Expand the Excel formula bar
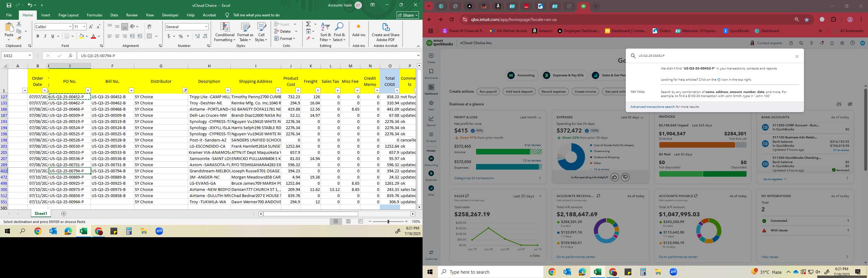The image size is (868, 278). click(418, 56)
